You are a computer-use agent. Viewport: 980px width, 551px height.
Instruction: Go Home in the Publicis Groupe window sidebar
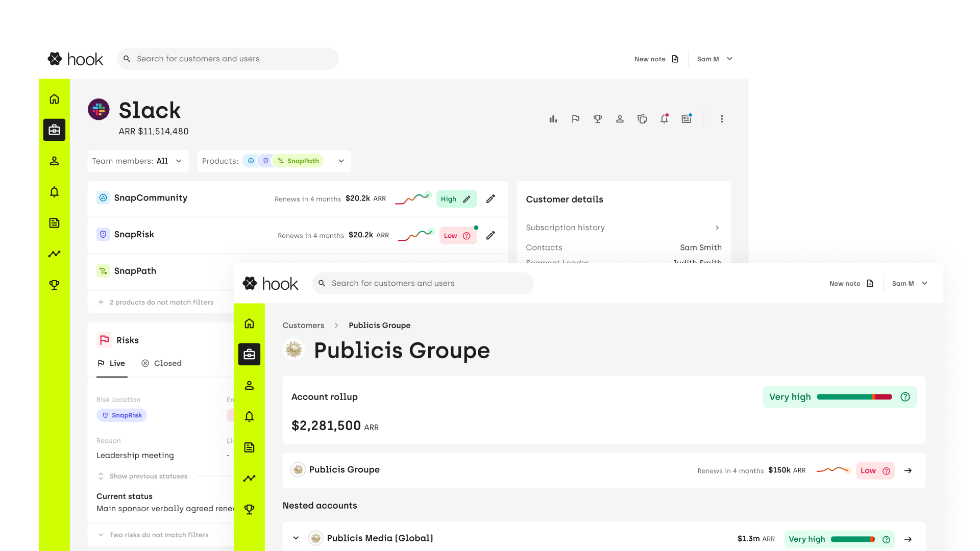(x=249, y=323)
